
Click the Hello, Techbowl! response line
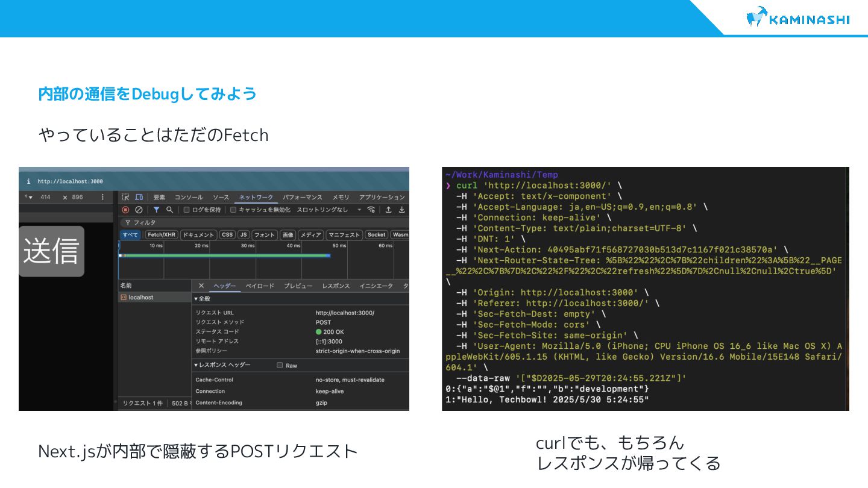pos(547,399)
